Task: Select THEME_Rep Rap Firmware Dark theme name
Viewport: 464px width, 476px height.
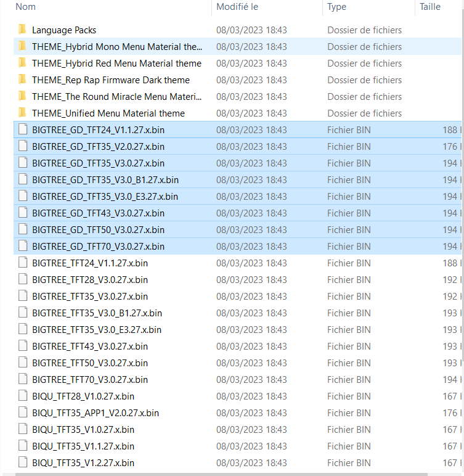Action: click(x=111, y=80)
